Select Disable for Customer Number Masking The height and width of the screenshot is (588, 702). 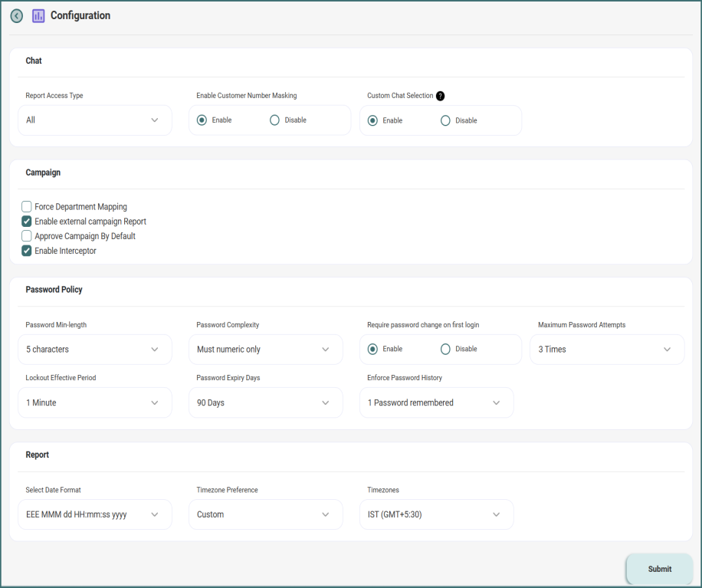pyautogui.click(x=275, y=120)
